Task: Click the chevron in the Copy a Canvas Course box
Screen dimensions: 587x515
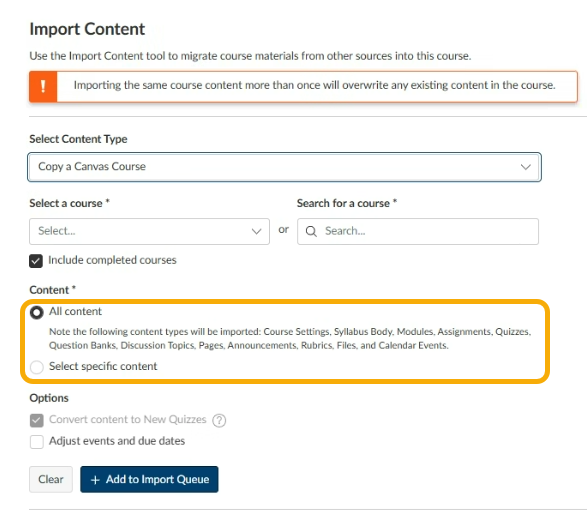Action: [x=526, y=167]
